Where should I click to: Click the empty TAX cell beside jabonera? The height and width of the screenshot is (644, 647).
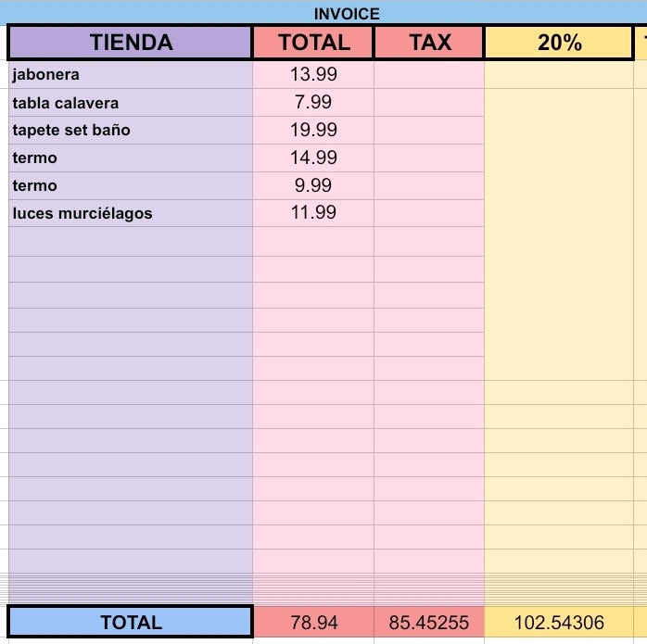(429, 75)
